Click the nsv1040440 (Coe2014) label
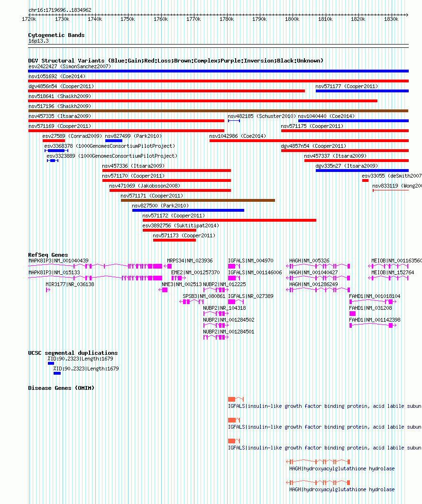This screenshot has width=422, height=504. coord(326,117)
